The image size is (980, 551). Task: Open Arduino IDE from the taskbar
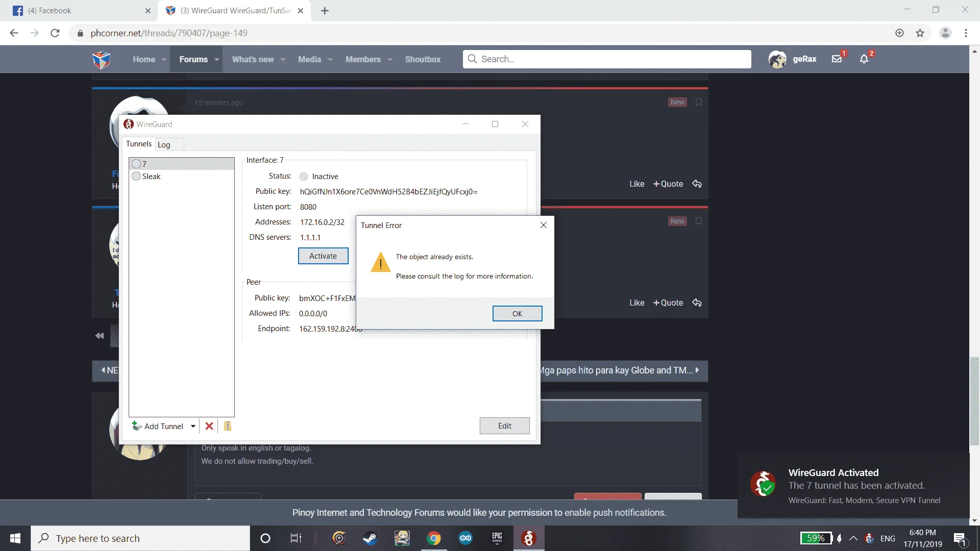[465, 538]
